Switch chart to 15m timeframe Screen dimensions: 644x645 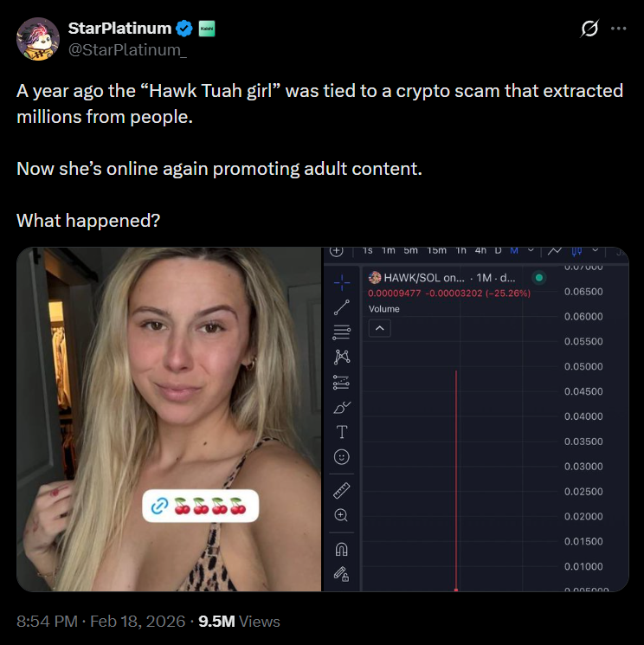(436, 251)
